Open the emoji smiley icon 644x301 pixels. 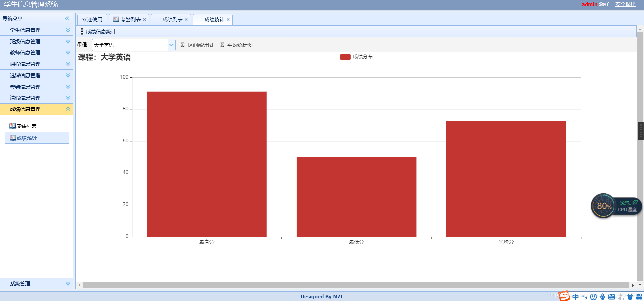594,297
